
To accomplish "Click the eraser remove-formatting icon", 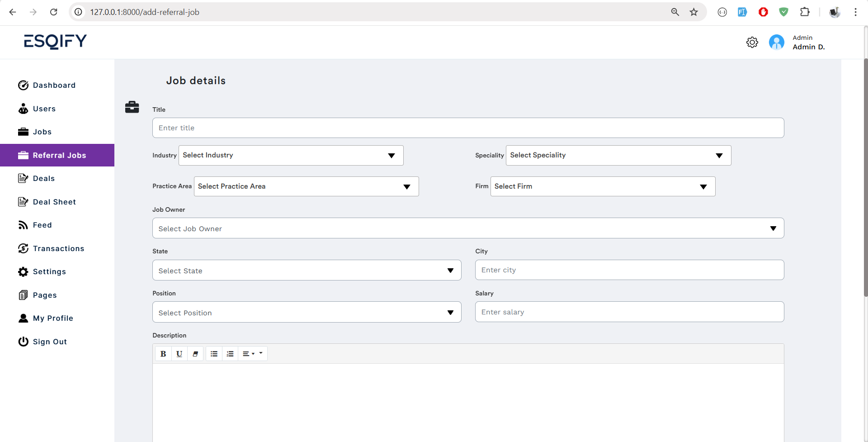I will [195, 354].
